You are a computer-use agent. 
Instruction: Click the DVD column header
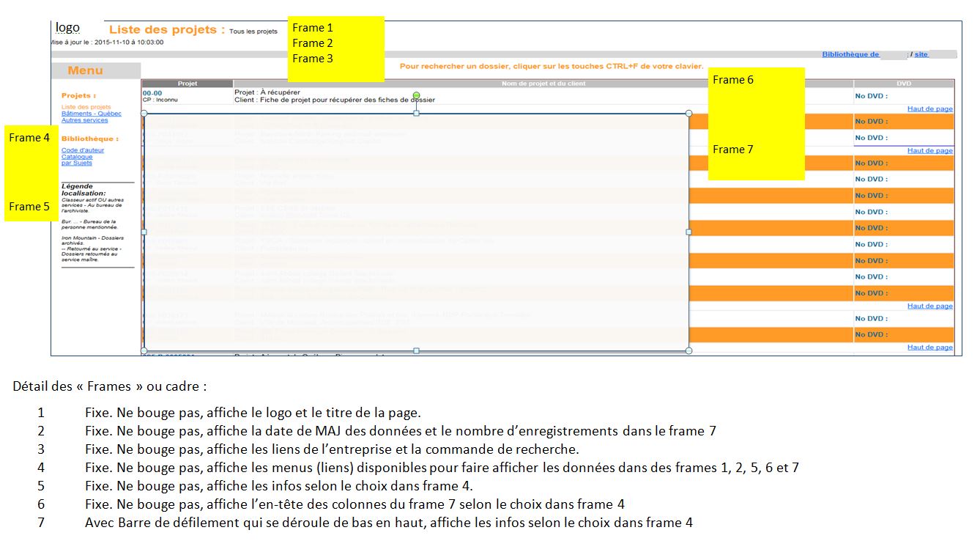point(903,84)
